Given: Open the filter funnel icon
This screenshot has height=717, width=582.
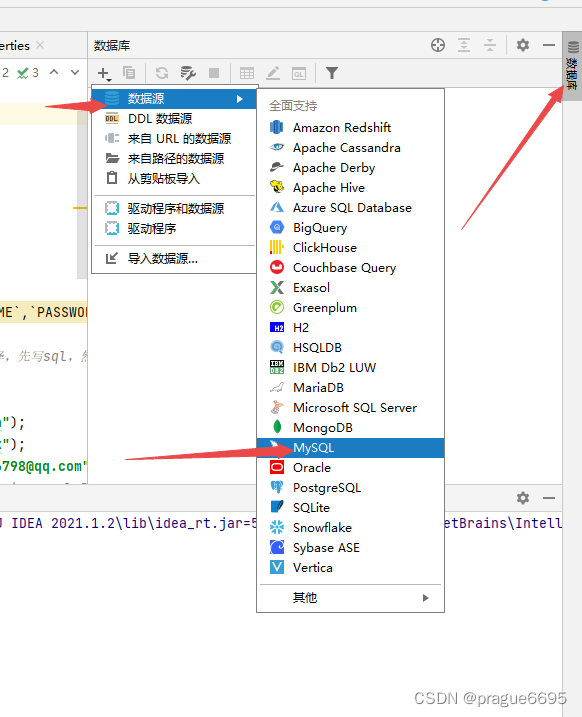Looking at the screenshot, I should tap(332, 73).
